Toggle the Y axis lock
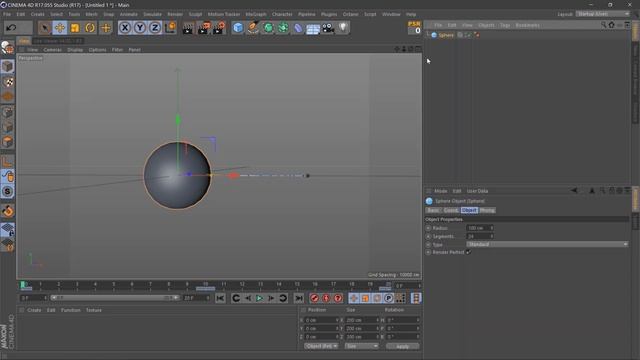The height and width of the screenshot is (360, 640). (140, 28)
